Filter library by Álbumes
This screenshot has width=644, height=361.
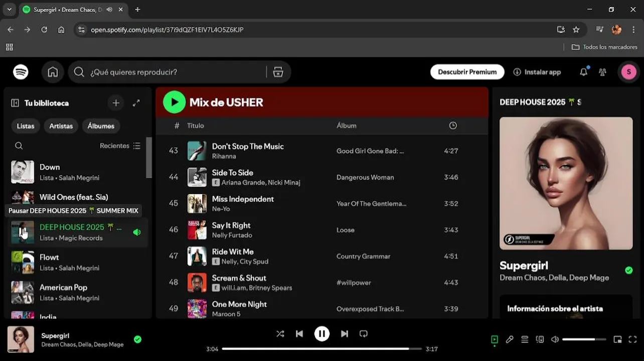click(101, 126)
